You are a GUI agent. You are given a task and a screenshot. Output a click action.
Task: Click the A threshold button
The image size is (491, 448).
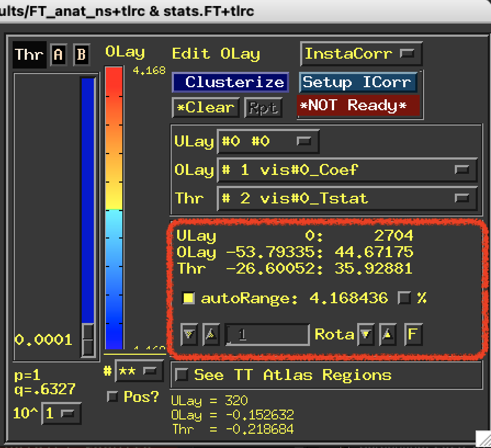click(x=58, y=55)
